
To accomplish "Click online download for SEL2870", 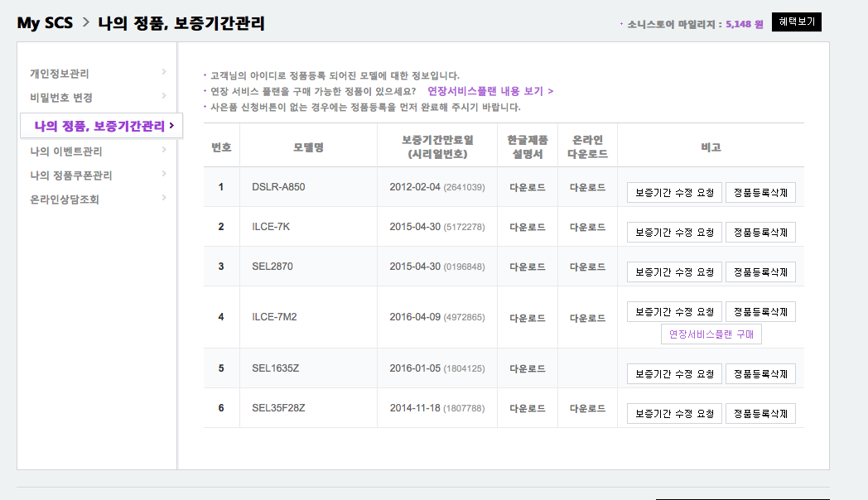I will (x=587, y=267).
